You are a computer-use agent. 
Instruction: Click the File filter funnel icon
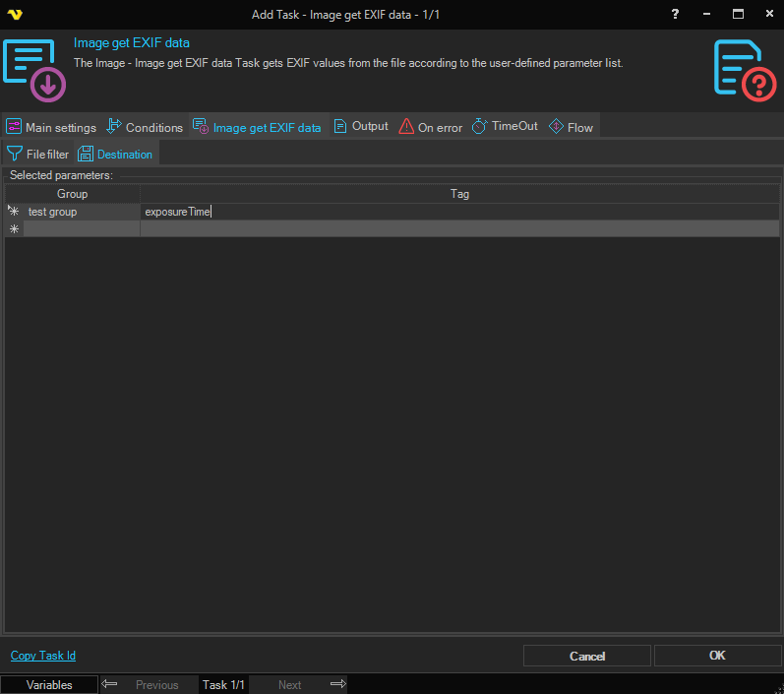click(x=15, y=154)
